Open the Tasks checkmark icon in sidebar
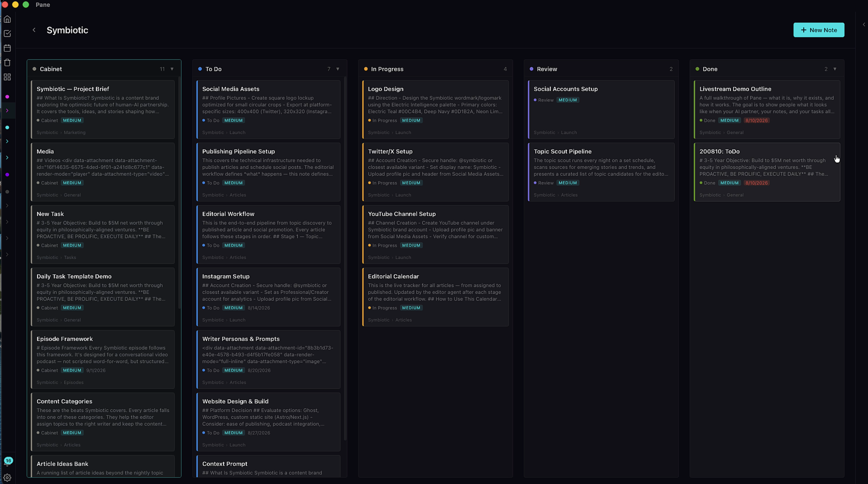 7,34
